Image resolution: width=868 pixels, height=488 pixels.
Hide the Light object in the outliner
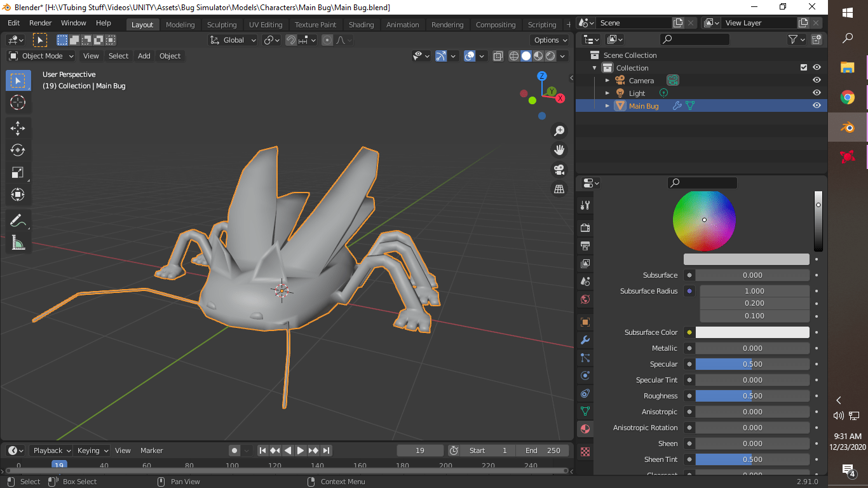pyautogui.click(x=817, y=92)
